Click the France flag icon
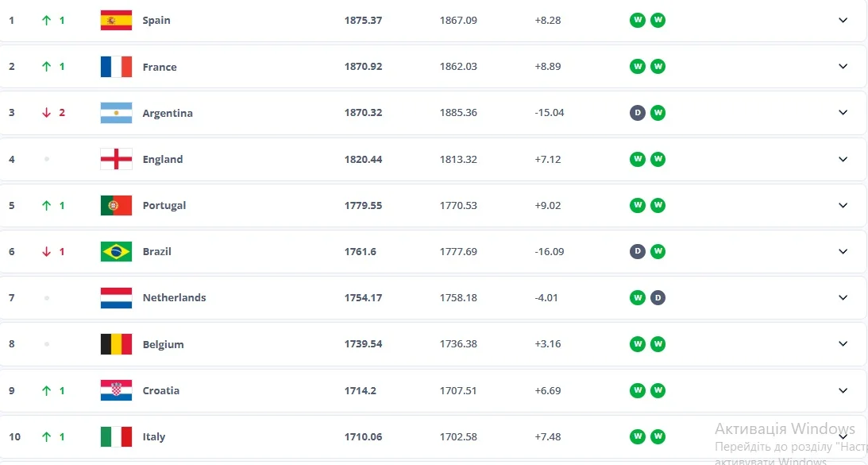 (116, 67)
